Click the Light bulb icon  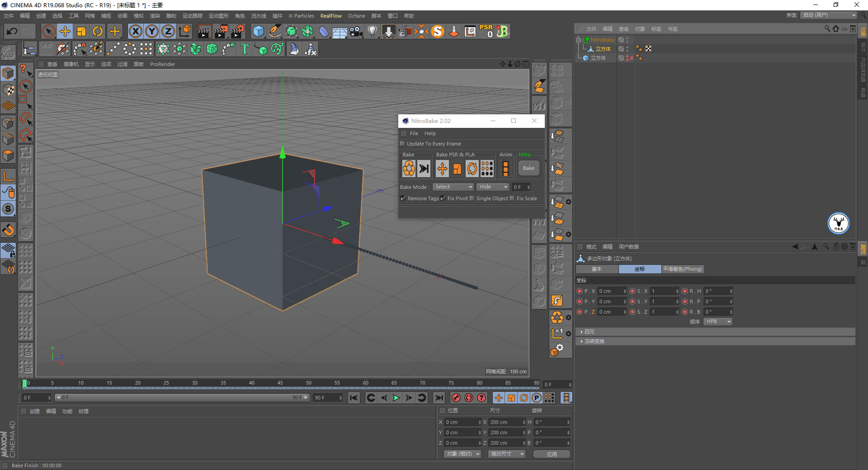pos(372,31)
